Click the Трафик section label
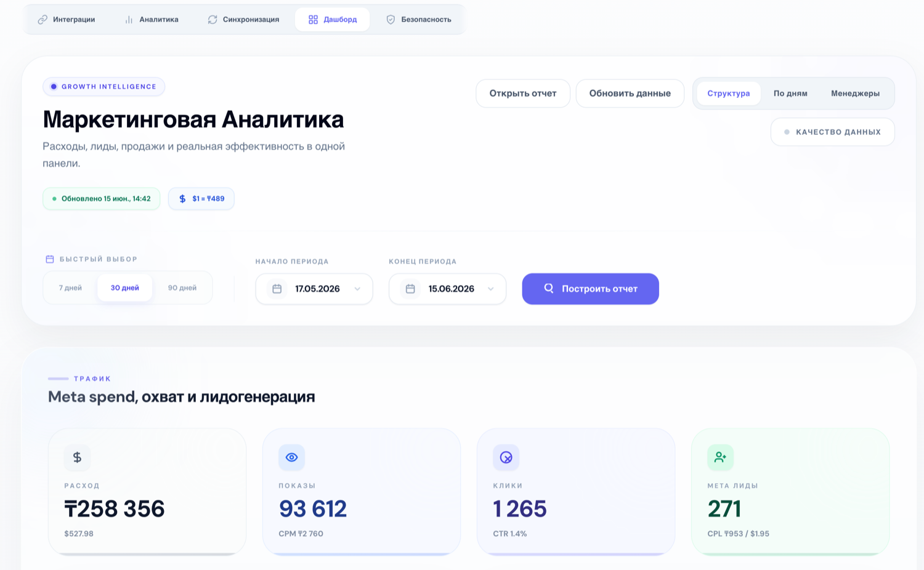The height and width of the screenshot is (570, 924). point(92,379)
